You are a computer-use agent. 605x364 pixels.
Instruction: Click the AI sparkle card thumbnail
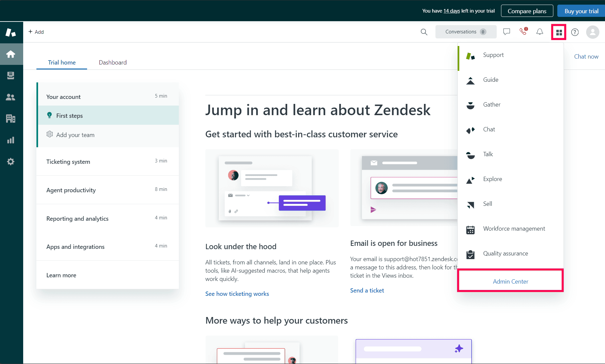tap(414, 351)
